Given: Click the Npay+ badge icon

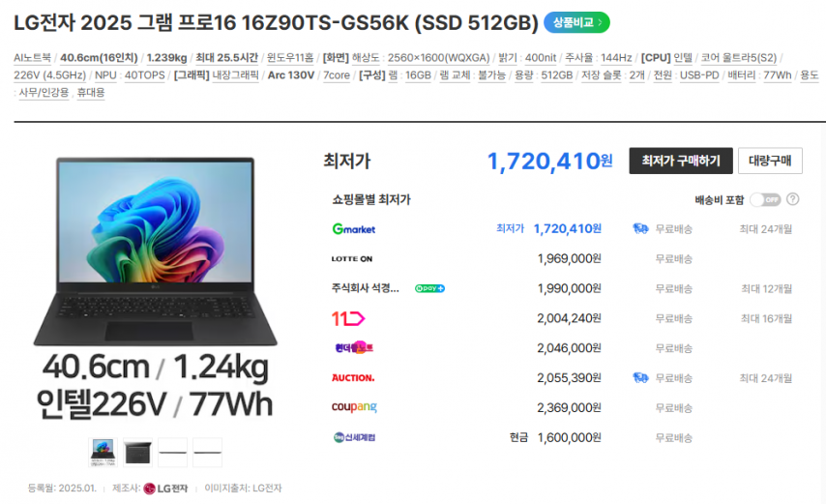Looking at the screenshot, I should (x=429, y=288).
